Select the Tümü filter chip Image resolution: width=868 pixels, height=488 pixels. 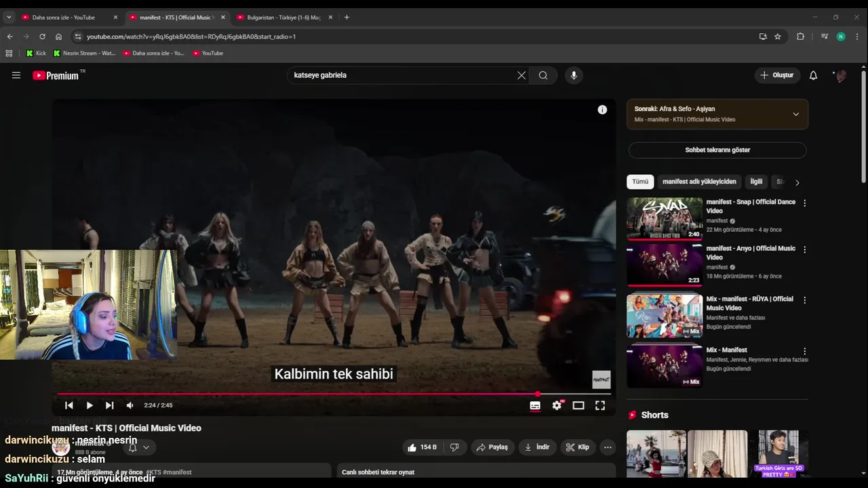[x=640, y=182]
